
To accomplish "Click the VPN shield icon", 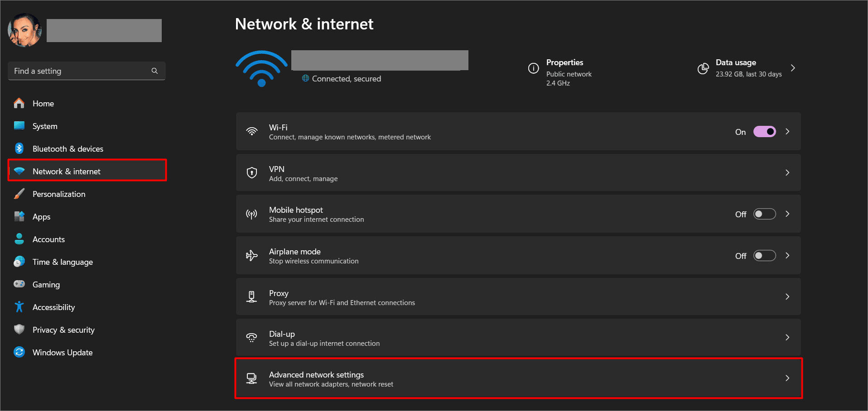I will click(x=252, y=172).
